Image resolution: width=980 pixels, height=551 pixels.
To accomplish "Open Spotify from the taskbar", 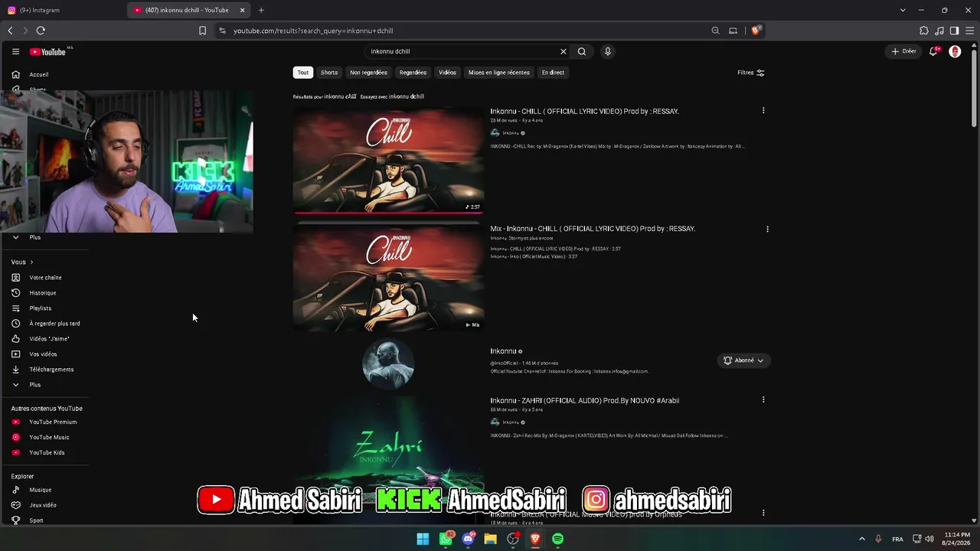I will (558, 539).
